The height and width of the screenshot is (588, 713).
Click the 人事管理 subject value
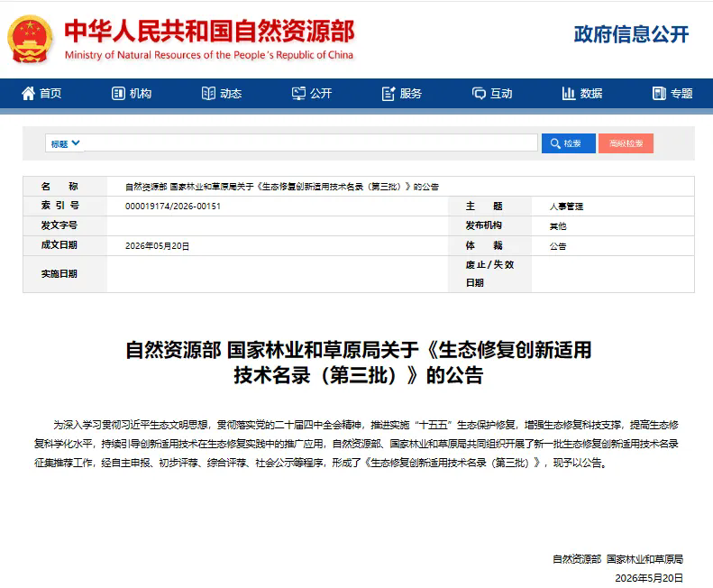(566, 207)
